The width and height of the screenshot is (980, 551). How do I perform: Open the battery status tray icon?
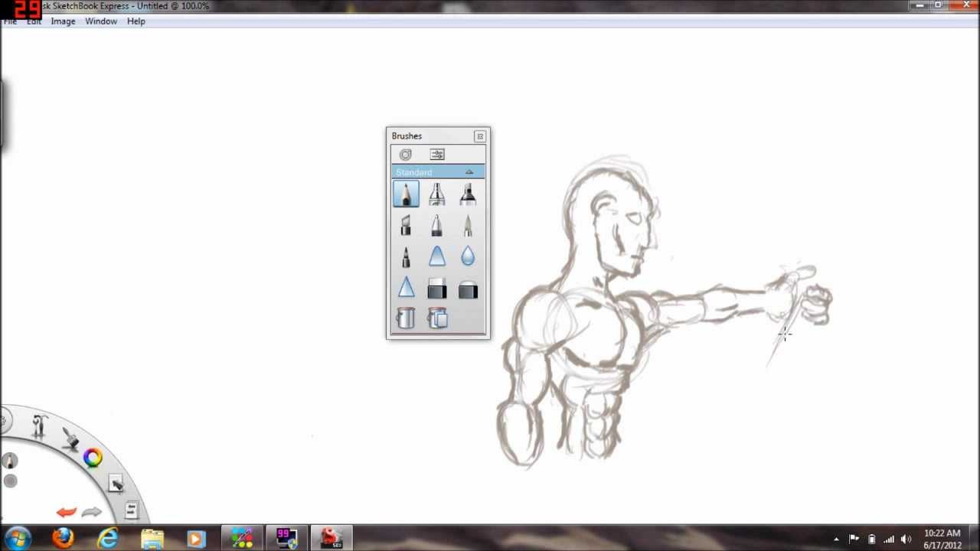tap(871, 539)
